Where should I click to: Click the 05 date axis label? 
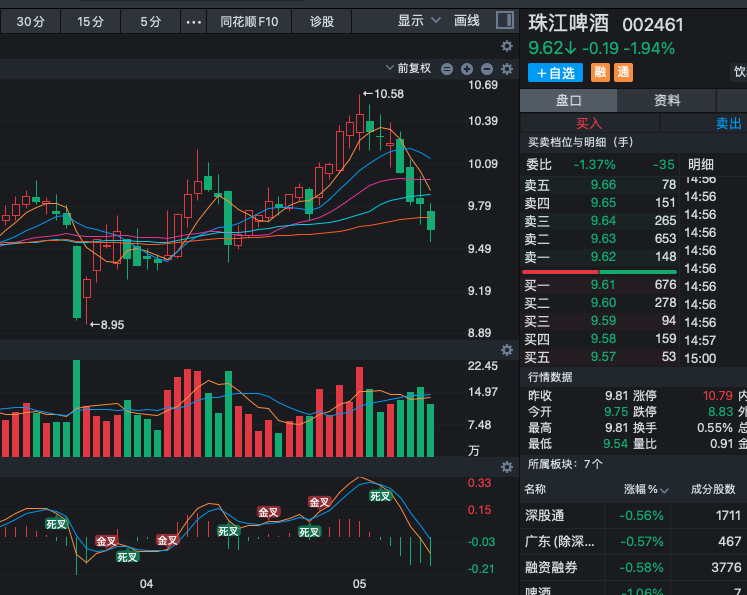[x=360, y=584]
